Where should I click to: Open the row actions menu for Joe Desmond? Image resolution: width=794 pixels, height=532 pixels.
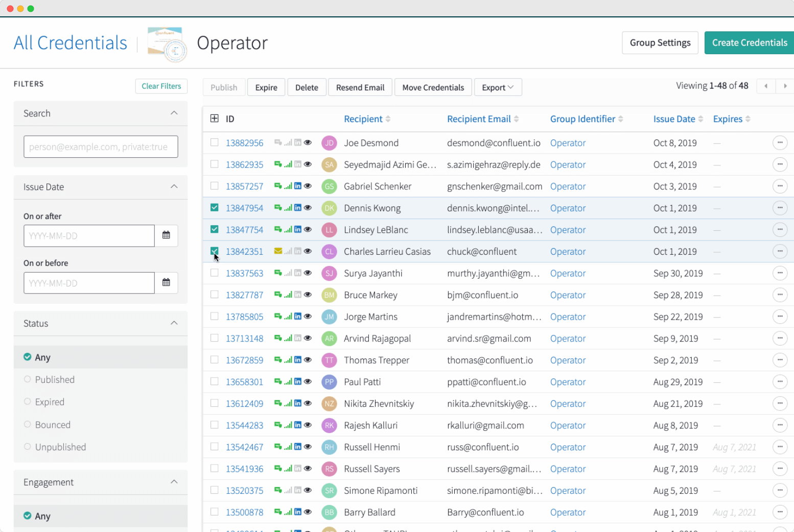(780, 143)
